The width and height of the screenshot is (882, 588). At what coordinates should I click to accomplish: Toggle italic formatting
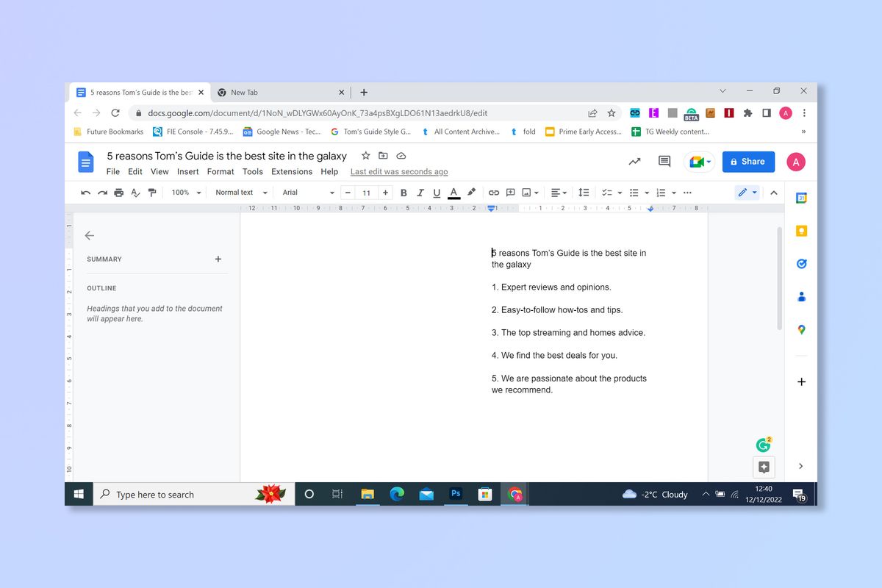tap(420, 192)
